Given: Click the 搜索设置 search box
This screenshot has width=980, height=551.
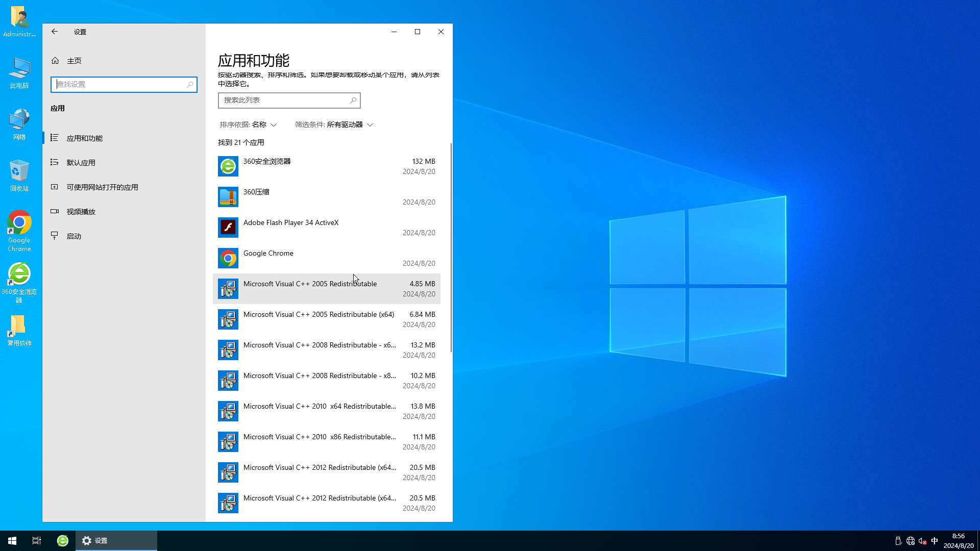Looking at the screenshot, I should coord(124,84).
